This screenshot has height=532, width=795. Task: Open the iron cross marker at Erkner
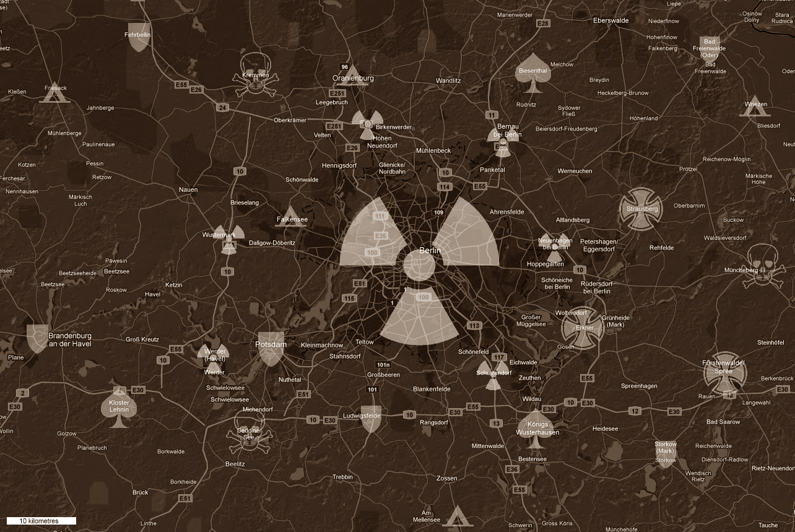coord(583,328)
